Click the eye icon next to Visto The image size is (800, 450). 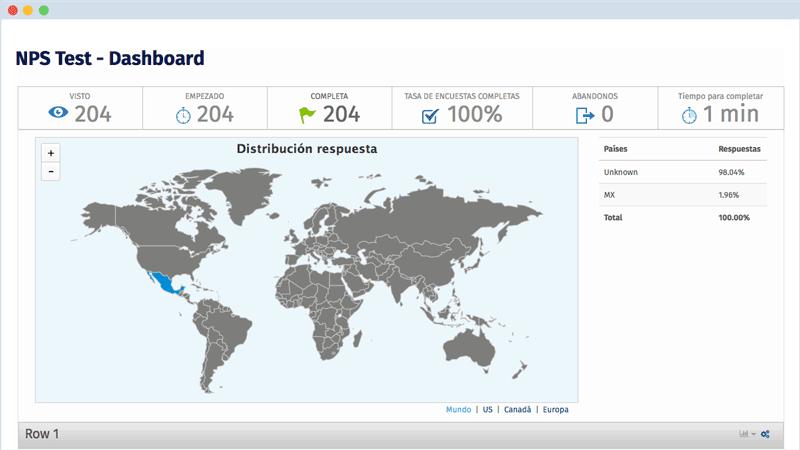[x=58, y=114]
